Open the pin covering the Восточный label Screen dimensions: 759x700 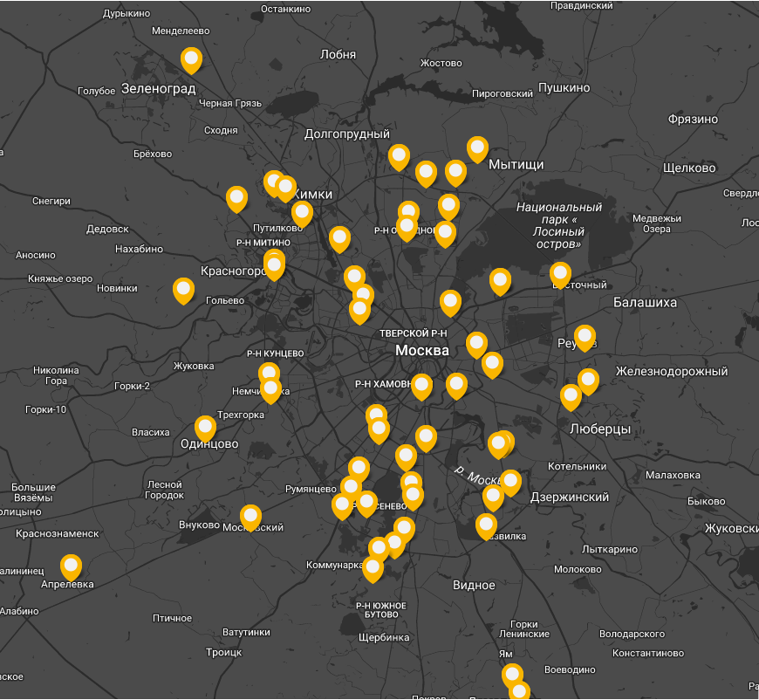(x=560, y=275)
